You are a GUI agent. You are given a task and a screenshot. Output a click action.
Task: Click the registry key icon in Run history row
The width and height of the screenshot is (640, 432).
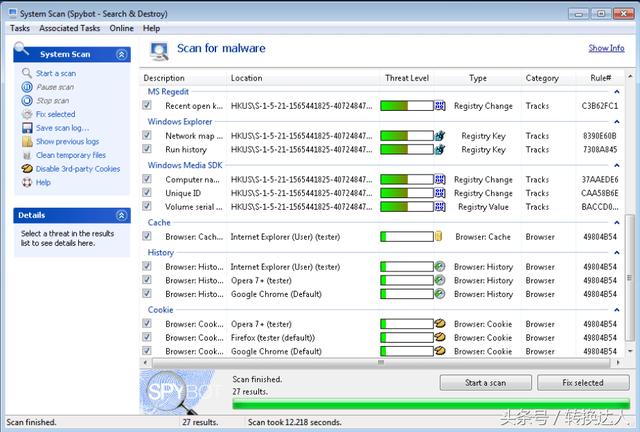440,149
